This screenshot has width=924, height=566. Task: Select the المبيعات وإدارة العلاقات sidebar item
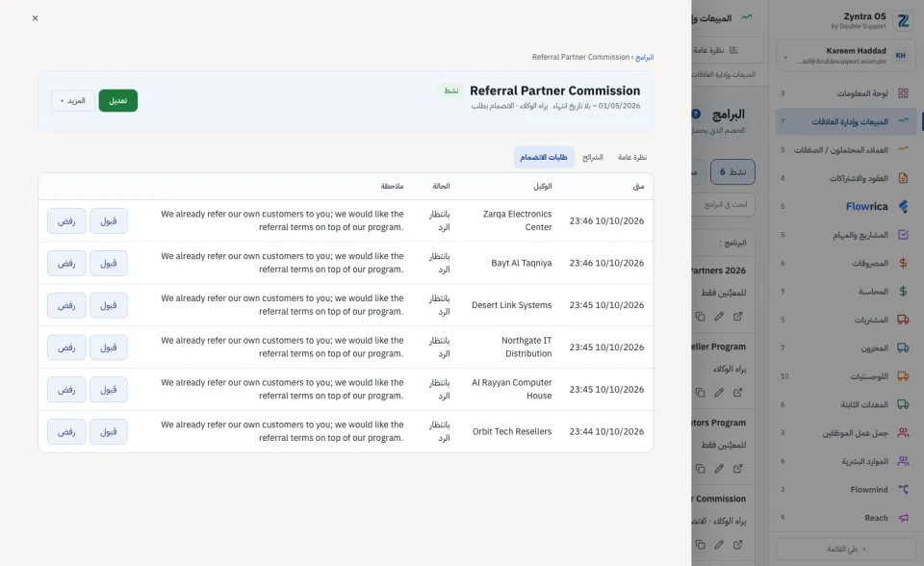(x=846, y=121)
